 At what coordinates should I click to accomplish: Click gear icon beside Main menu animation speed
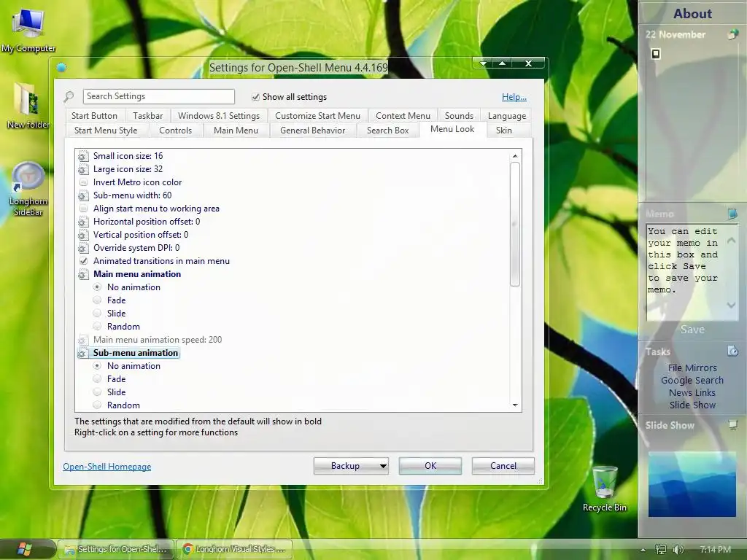point(83,340)
